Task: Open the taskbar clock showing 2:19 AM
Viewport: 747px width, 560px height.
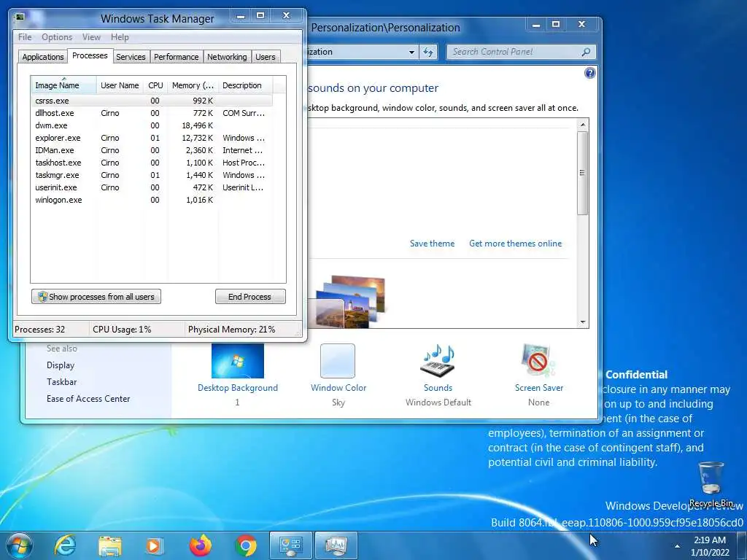Action: point(710,545)
